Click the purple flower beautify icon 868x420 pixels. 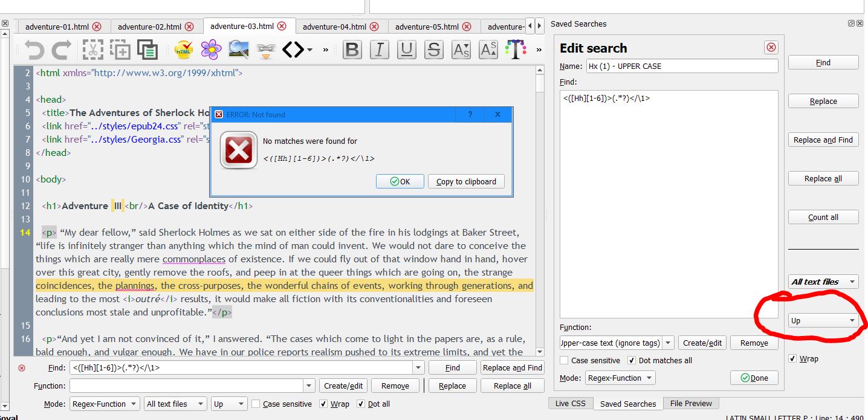(x=211, y=50)
